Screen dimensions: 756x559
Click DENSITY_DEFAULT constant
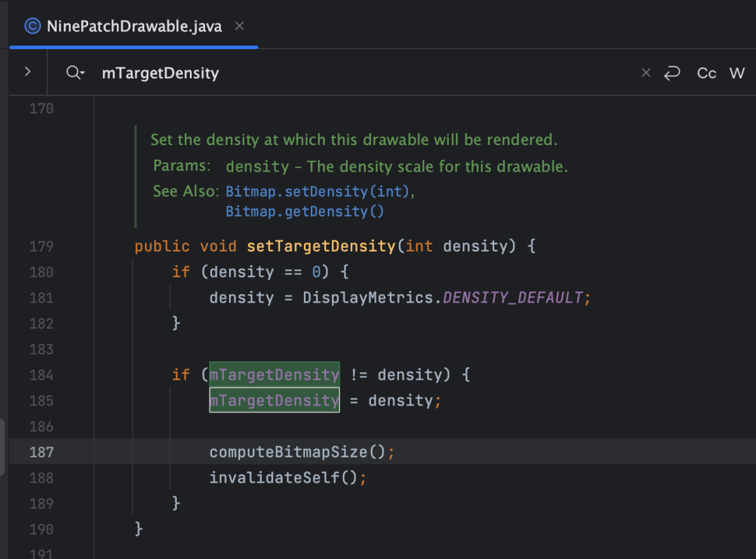pyautogui.click(x=513, y=298)
